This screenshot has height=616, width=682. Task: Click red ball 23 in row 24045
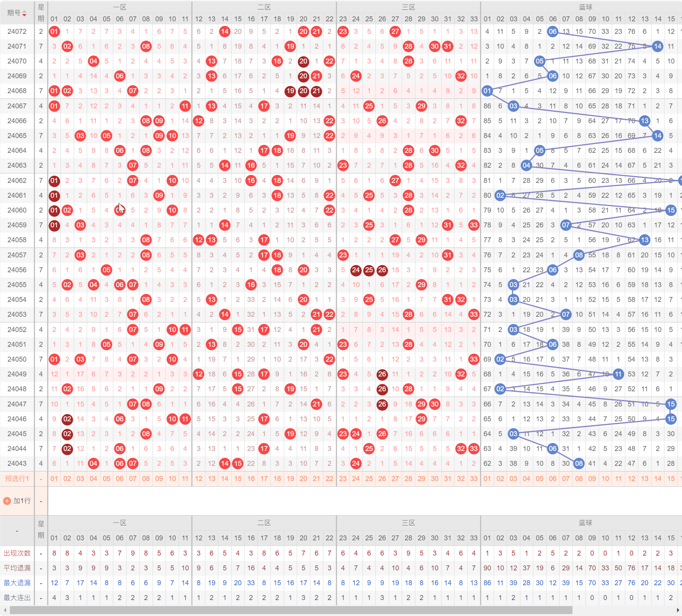click(x=343, y=434)
